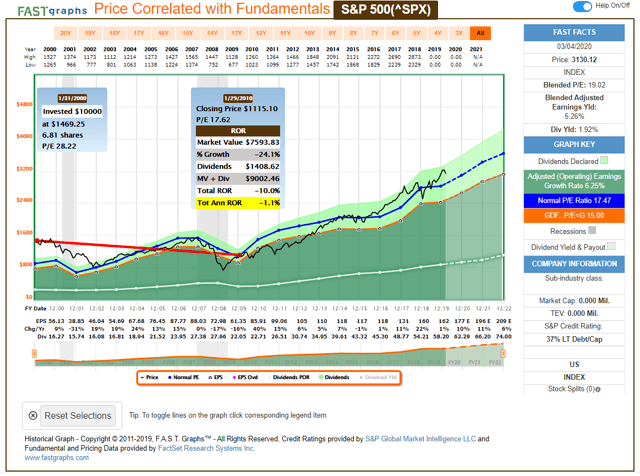Image resolution: width=640 pixels, height=476 pixels.
Task: Open S&P Global Market Intelligence LLC link
Action: pos(420,439)
